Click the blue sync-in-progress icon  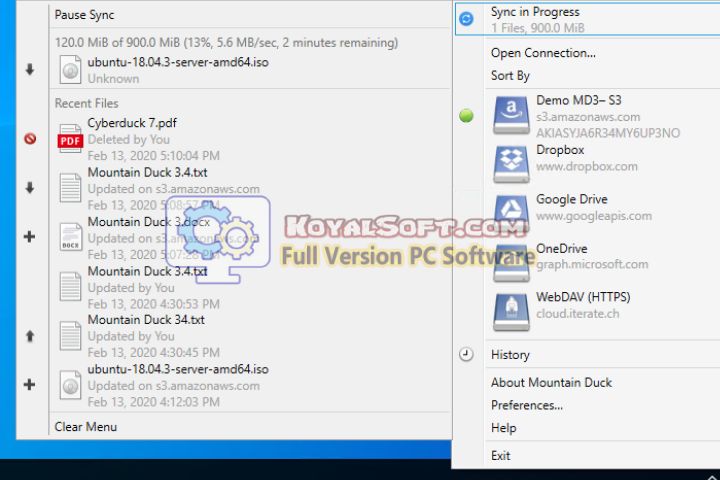(x=466, y=19)
